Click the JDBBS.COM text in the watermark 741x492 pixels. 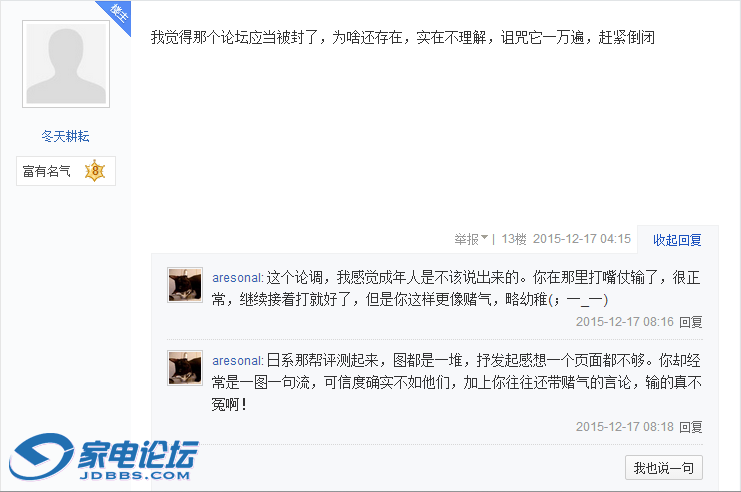click(135, 475)
